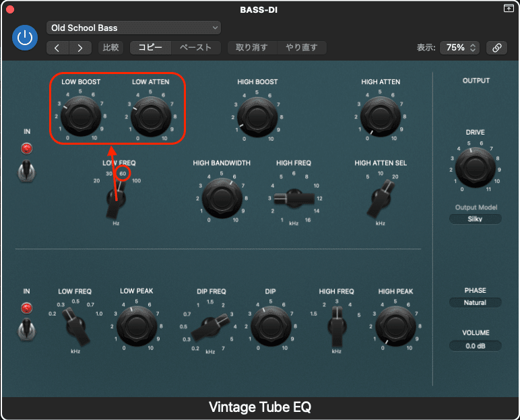Click the VOLUME 0.0 dB field
Image resolution: width=520 pixels, height=420 pixels.
pos(476,346)
